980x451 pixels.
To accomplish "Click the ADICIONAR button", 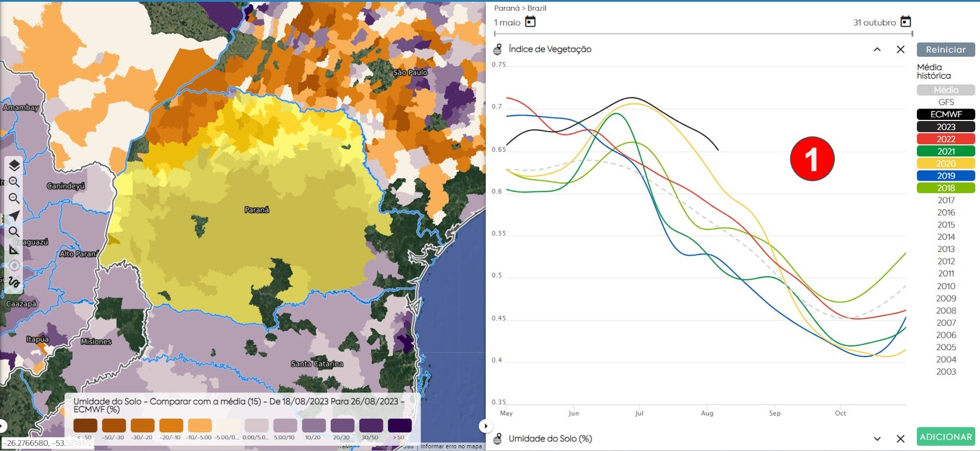I will coord(946,437).
